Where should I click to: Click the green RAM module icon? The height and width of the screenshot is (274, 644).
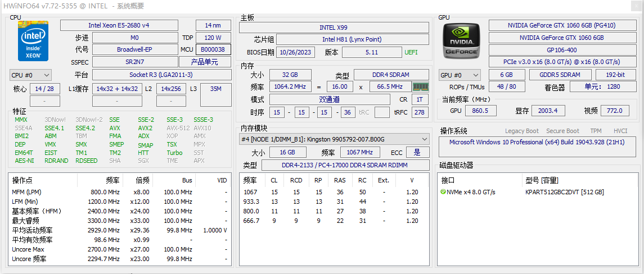coord(420,87)
